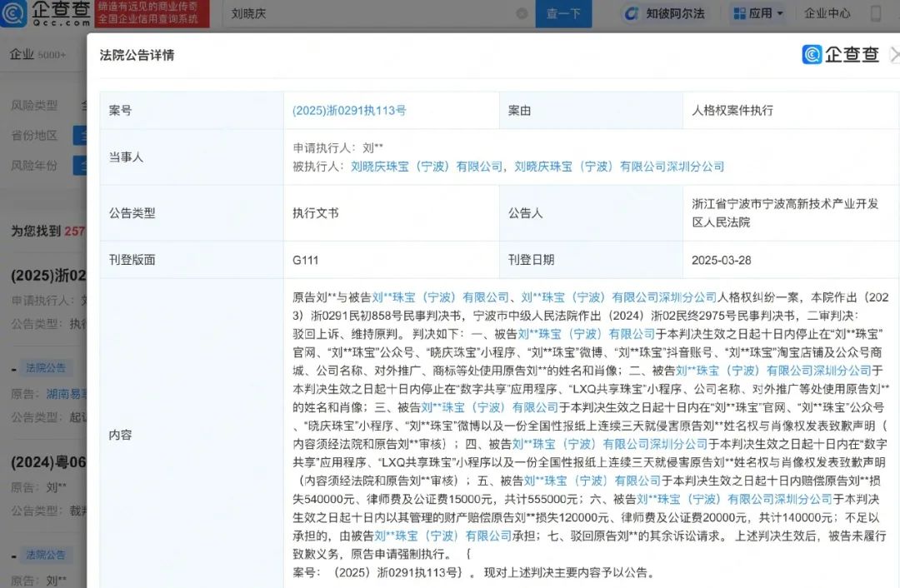
Task: Click the 应用 grid icon
Action: pos(739,13)
